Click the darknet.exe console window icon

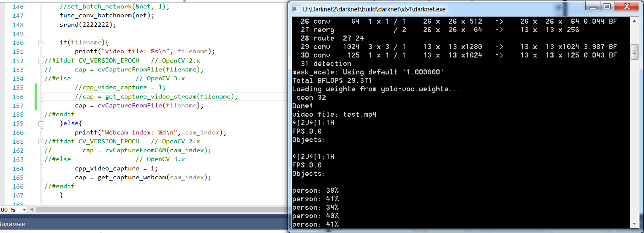coord(296,9)
